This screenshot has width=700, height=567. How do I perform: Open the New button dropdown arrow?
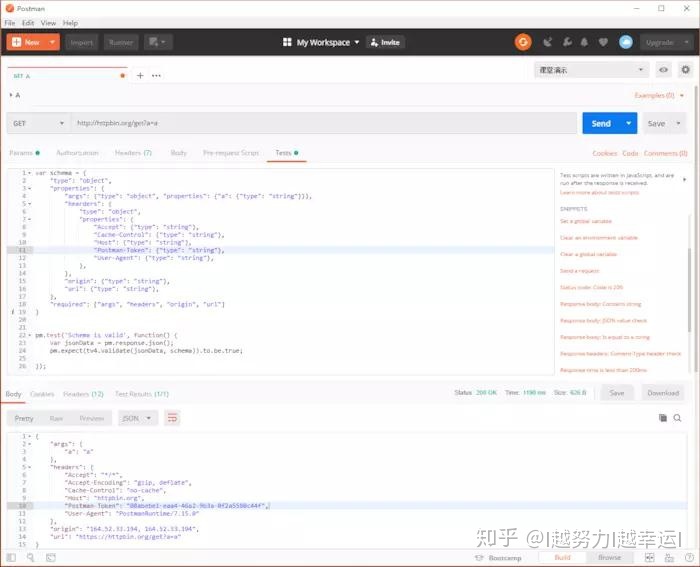52,42
